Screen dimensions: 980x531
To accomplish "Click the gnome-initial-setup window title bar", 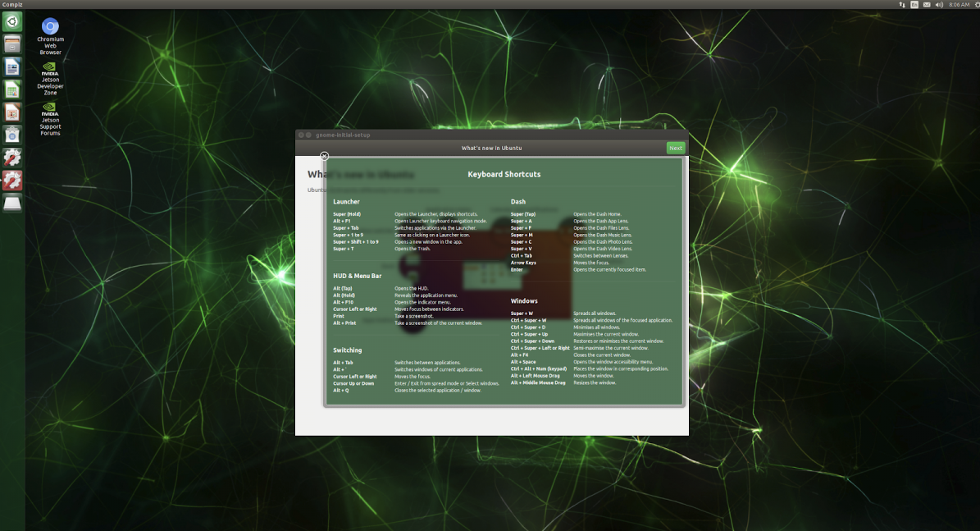I will pyautogui.click(x=492, y=135).
